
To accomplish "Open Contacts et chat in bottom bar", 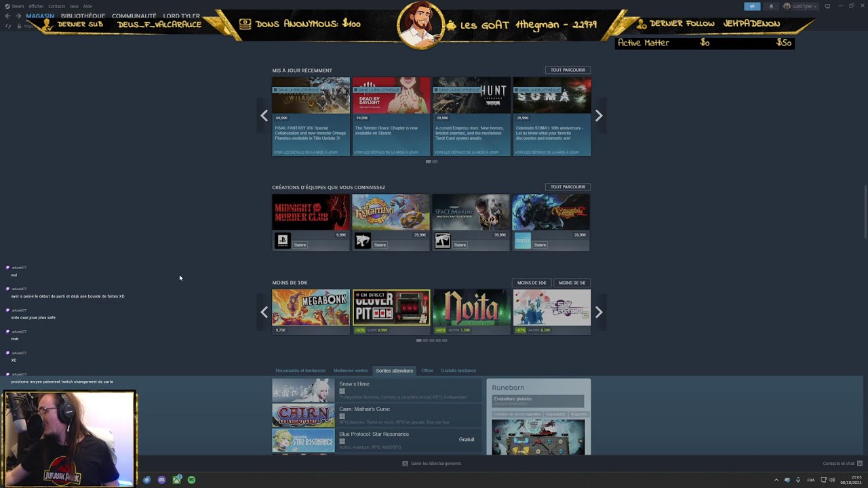I will tap(842, 464).
